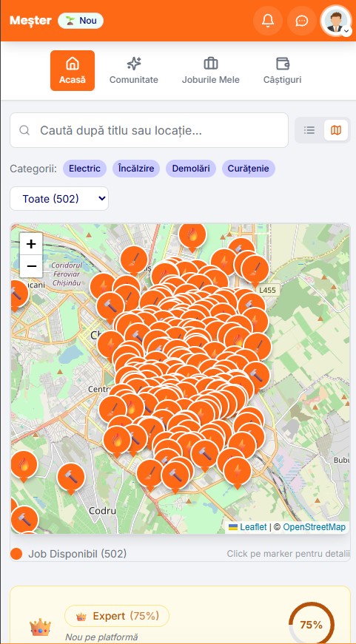356x644 pixels.
Task: Open the chat messages icon
Action: (302, 20)
